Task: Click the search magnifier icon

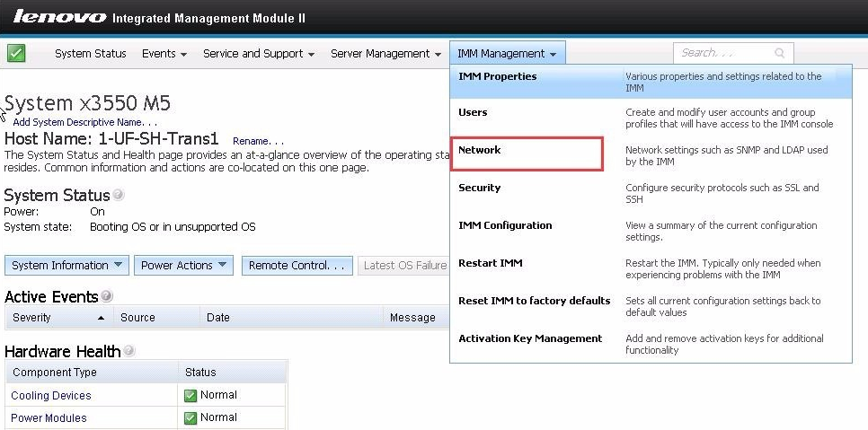Action: [x=779, y=53]
